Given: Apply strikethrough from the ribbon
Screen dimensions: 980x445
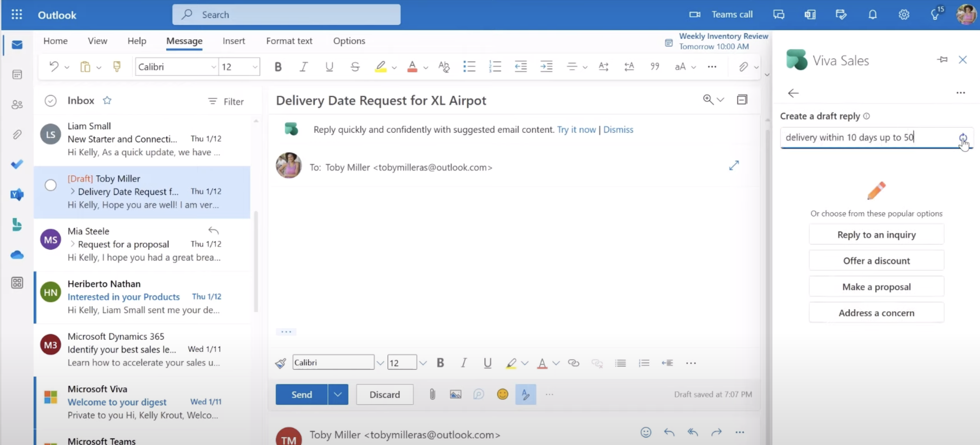Looking at the screenshot, I should [x=355, y=66].
